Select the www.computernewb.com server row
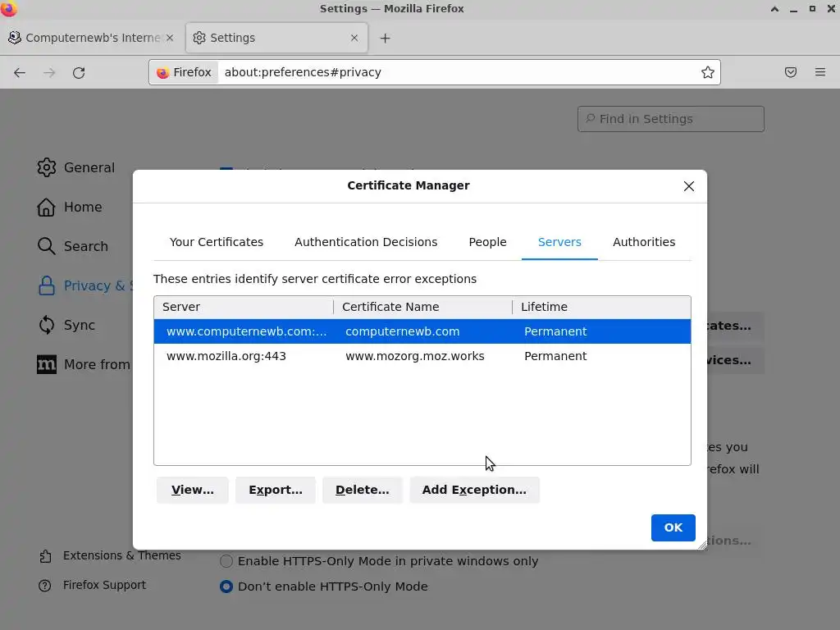 [x=422, y=331]
